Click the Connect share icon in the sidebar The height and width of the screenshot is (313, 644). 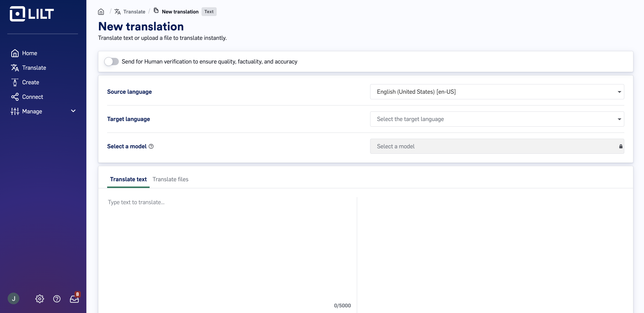[x=15, y=97]
